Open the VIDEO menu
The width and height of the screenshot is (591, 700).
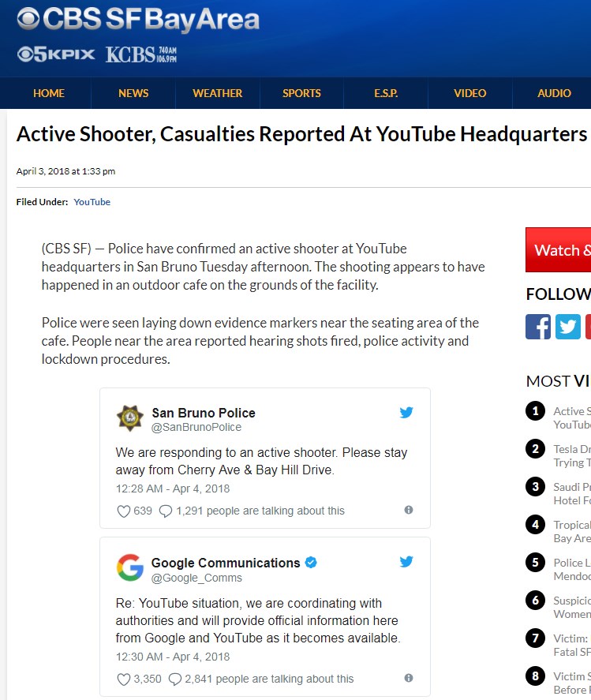[x=470, y=93]
